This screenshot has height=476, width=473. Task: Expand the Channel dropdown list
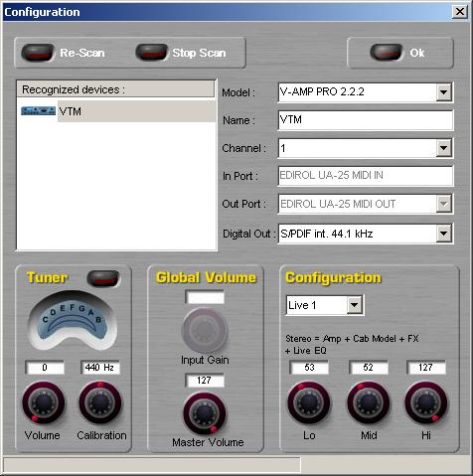tap(444, 148)
